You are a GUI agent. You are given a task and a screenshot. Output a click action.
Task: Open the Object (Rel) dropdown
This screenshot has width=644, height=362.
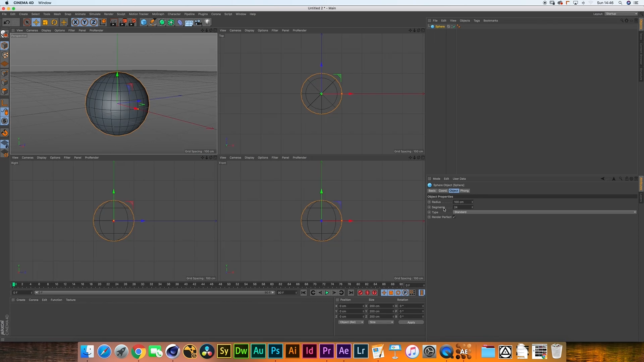(351, 322)
